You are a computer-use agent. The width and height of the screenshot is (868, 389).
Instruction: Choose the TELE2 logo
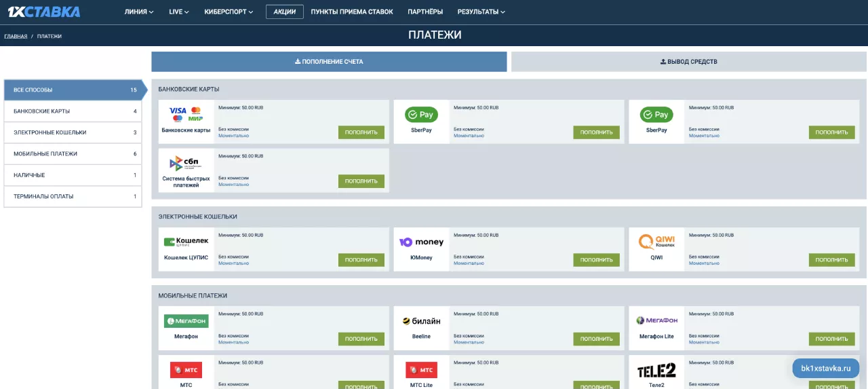click(x=656, y=371)
